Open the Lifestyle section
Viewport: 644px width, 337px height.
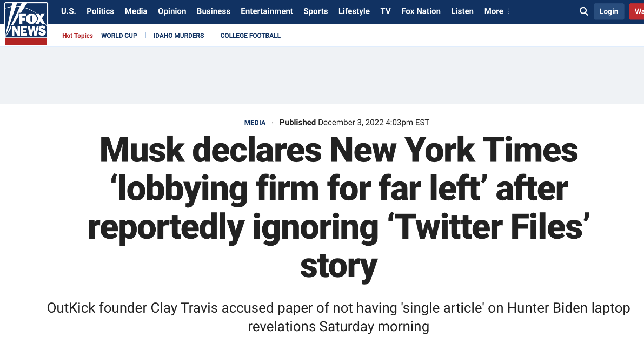point(354,11)
